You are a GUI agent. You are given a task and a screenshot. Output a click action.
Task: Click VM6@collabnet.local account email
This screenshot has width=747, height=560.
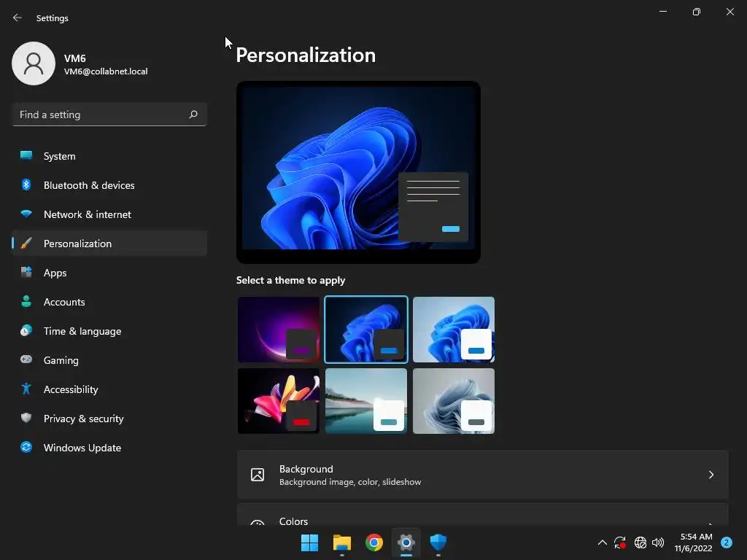(x=106, y=71)
